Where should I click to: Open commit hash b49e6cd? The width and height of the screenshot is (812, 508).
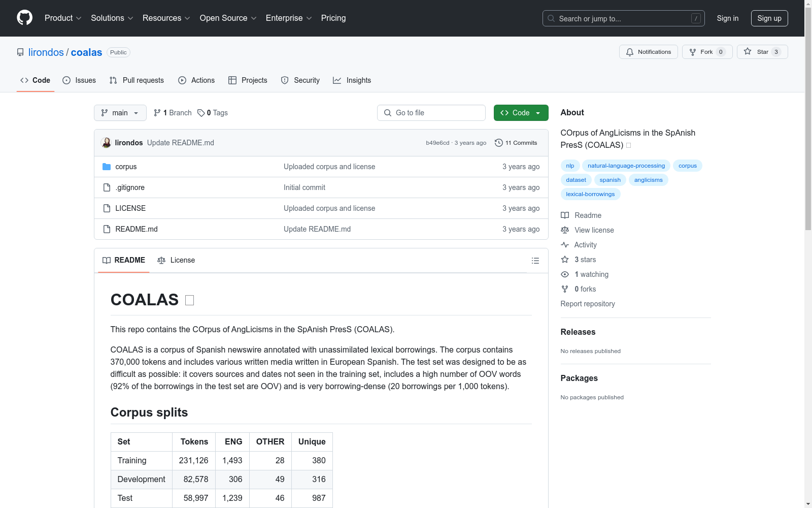437,143
